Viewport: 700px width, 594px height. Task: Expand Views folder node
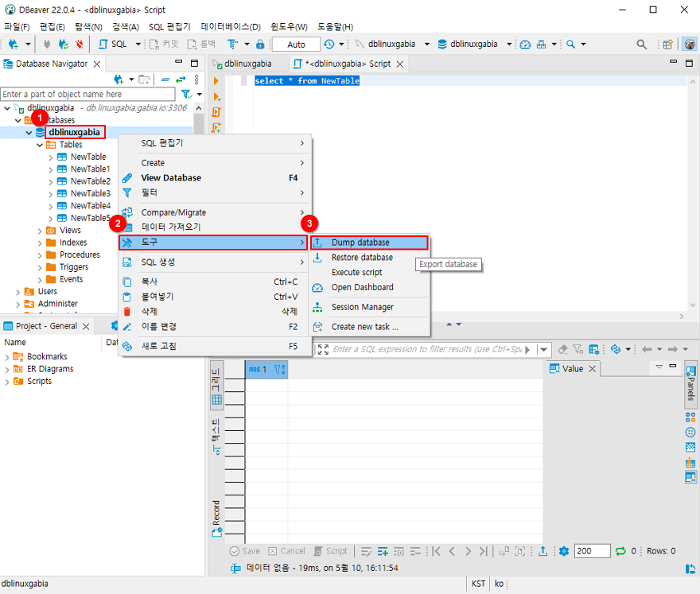coord(40,231)
